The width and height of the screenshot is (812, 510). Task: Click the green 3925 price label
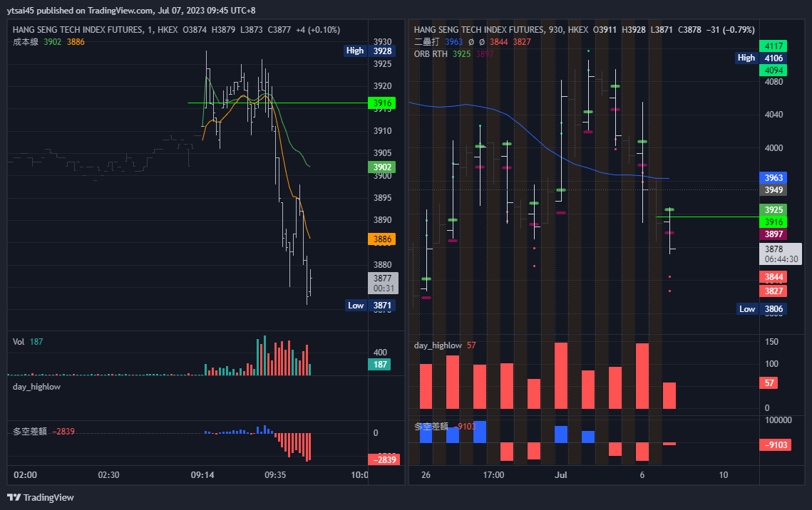[x=774, y=209]
